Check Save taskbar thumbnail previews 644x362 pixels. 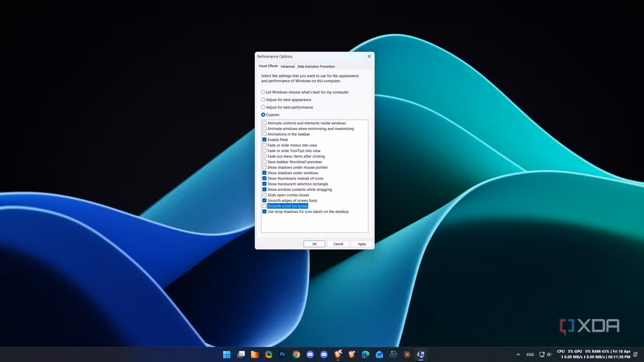[264, 161]
